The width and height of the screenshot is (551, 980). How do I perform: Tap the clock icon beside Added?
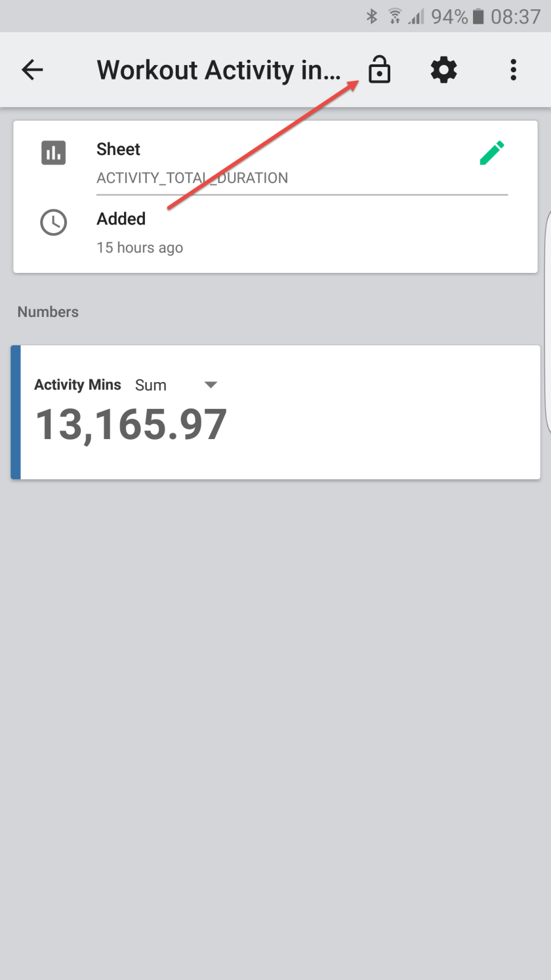[53, 223]
